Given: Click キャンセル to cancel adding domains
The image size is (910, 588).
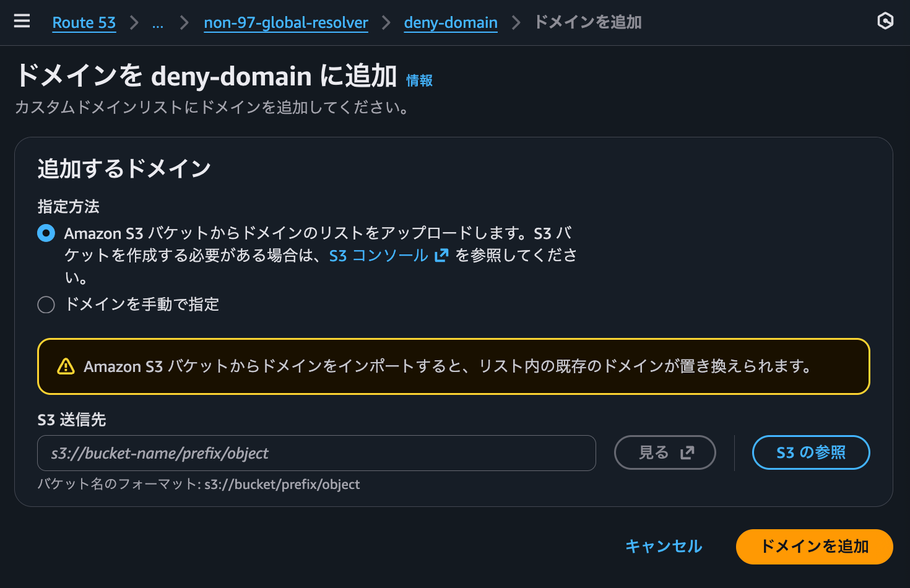Looking at the screenshot, I should pyautogui.click(x=664, y=547).
